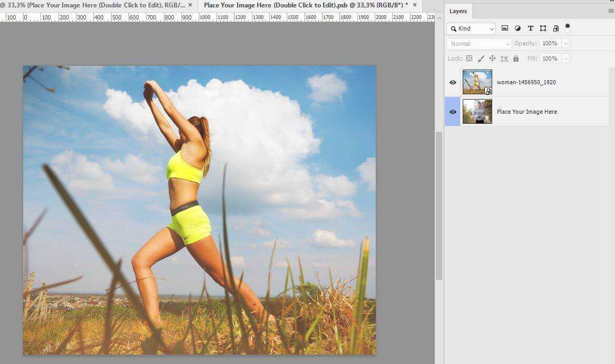The width and height of the screenshot is (615, 364).
Task: Close the first document tab
Action: [190, 5]
